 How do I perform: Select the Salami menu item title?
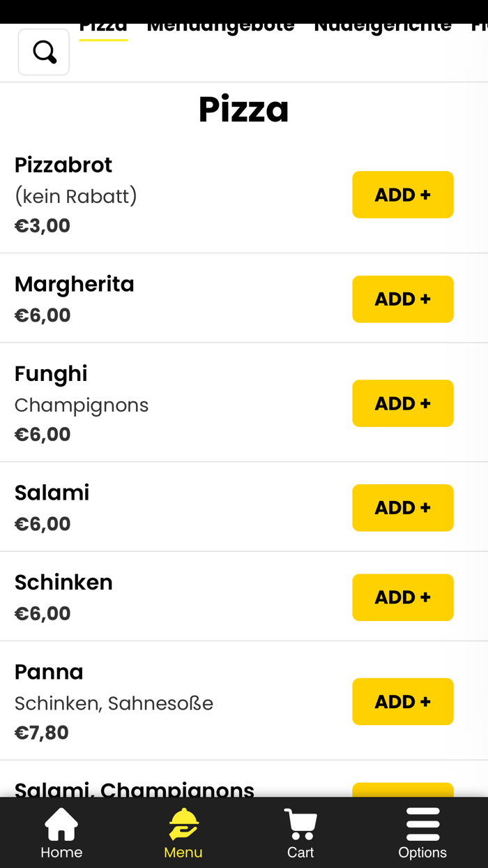[52, 493]
